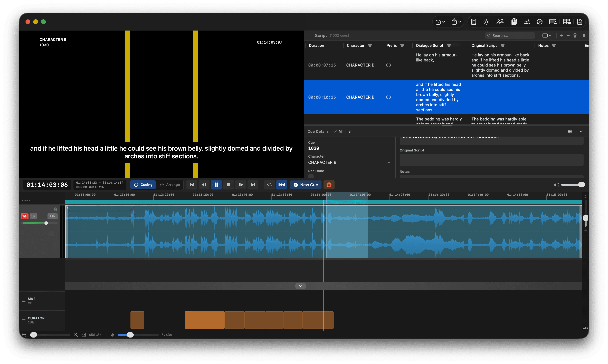Open the characters people icon
Viewport: 608px width, 364px height.
tap(500, 22)
